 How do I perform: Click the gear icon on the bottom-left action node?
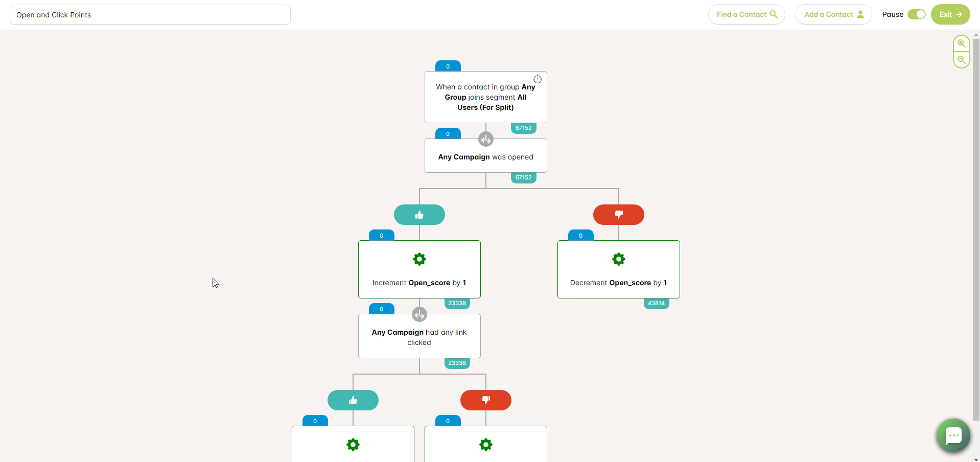pyautogui.click(x=353, y=445)
